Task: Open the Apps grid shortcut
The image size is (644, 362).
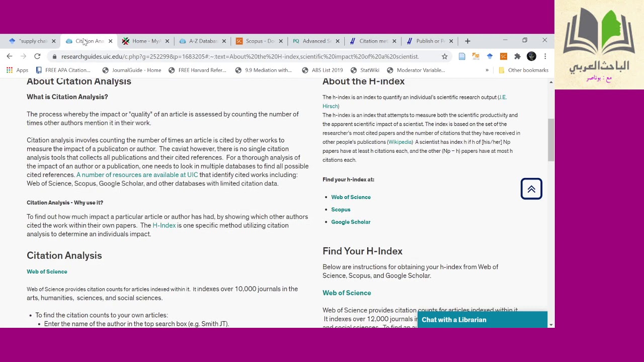Action: 17,70
